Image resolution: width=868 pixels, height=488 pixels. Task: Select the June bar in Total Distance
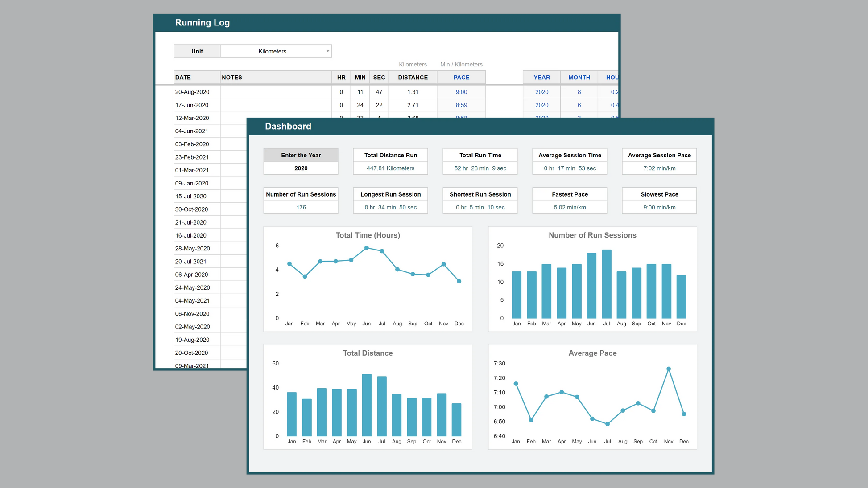tap(367, 405)
